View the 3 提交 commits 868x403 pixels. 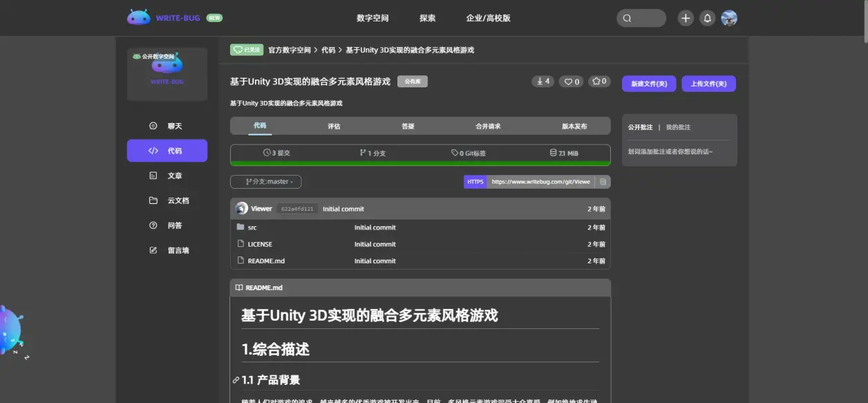tap(276, 153)
